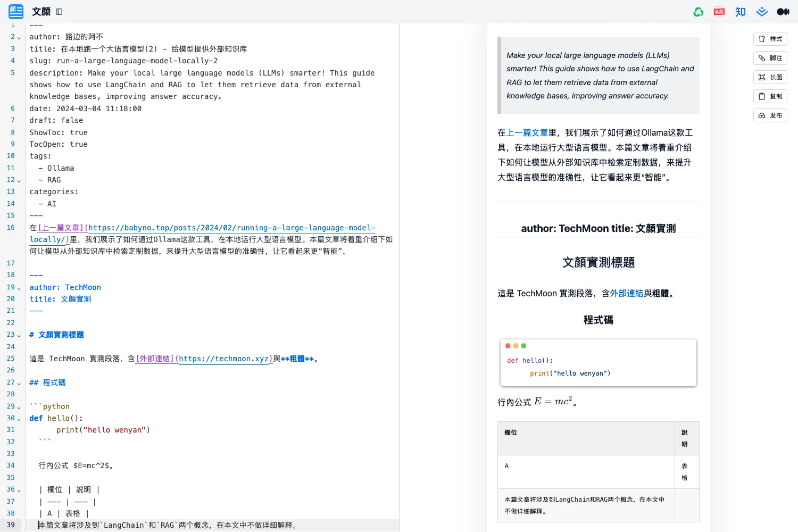Screen dimensions: 798x532
Task: Click the 'slug: run-a-large-language-model-locally-2' line
Action: pyautogui.click(x=123, y=61)
